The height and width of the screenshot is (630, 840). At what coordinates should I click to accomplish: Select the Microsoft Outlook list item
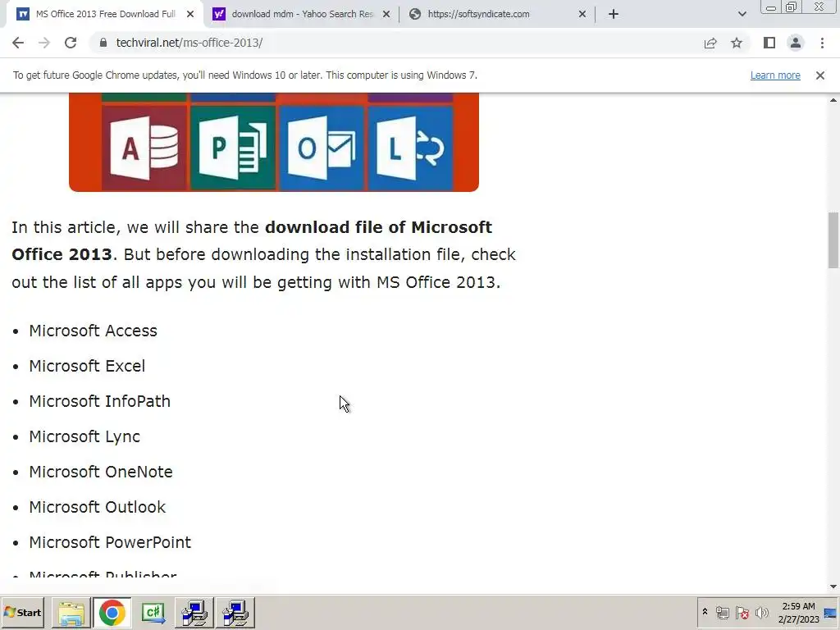(x=98, y=507)
